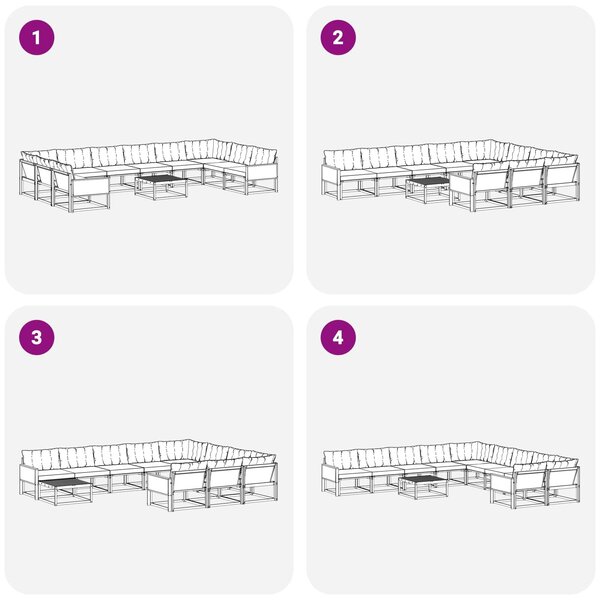Select the coffee table in layout 4
The height and width of the screenshot is (600, 600).
423,487
